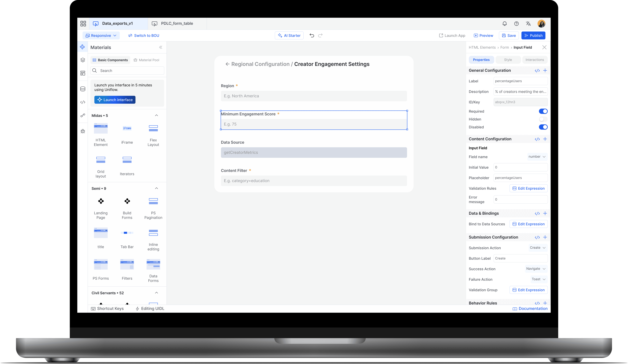
Task: Turn off the Disabled switch
Action: pos(543,127)
